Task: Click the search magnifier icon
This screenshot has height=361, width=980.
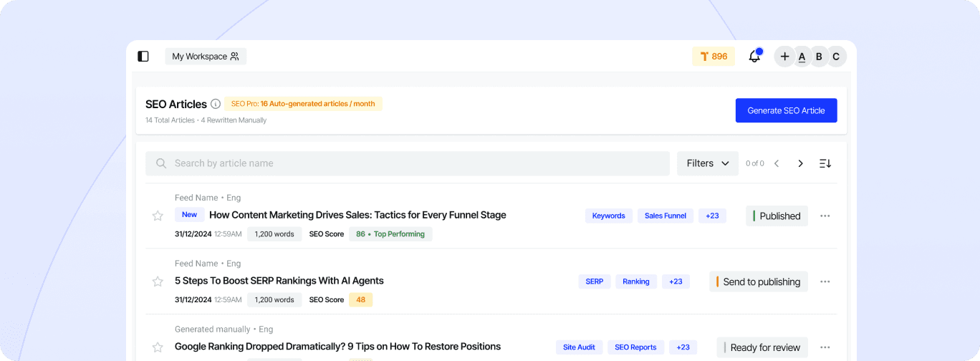Action: pyautogui.click(x=161, y=163)
